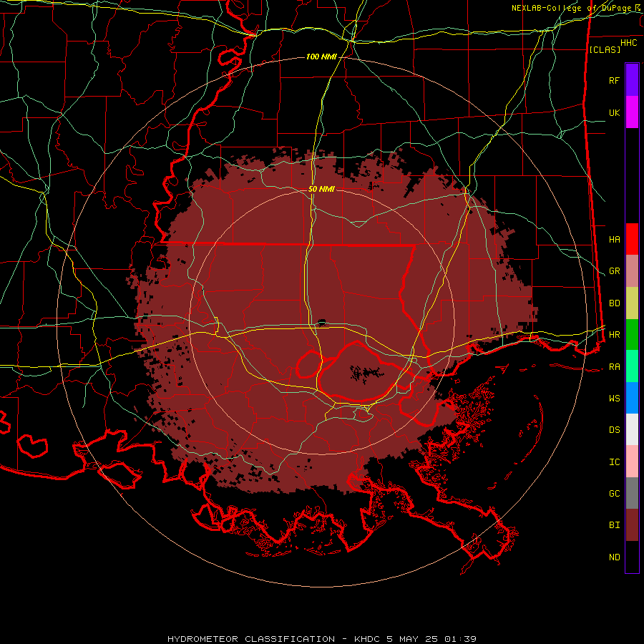The image size is (644, 644).
Task: Click the 'RF' legend label
Action: coord(614,80)
